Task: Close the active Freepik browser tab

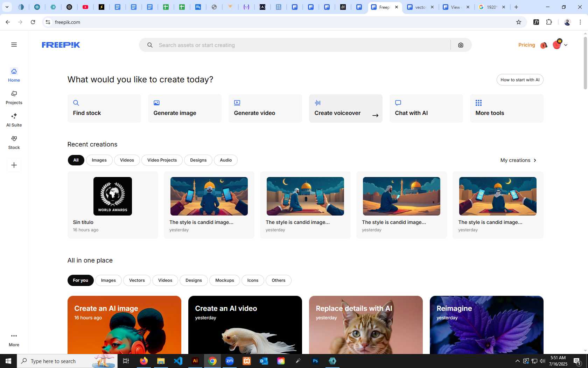Action: [x=397, y=7]
